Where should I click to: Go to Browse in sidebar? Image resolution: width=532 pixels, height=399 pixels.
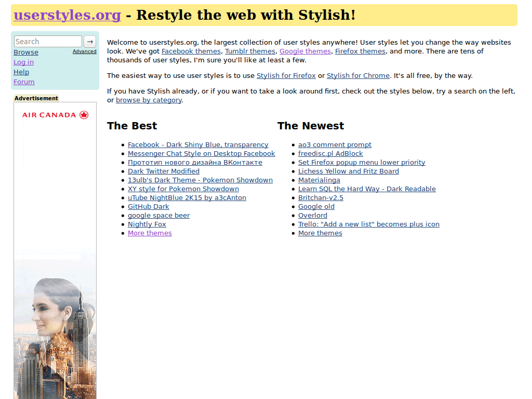pos(26,52)
